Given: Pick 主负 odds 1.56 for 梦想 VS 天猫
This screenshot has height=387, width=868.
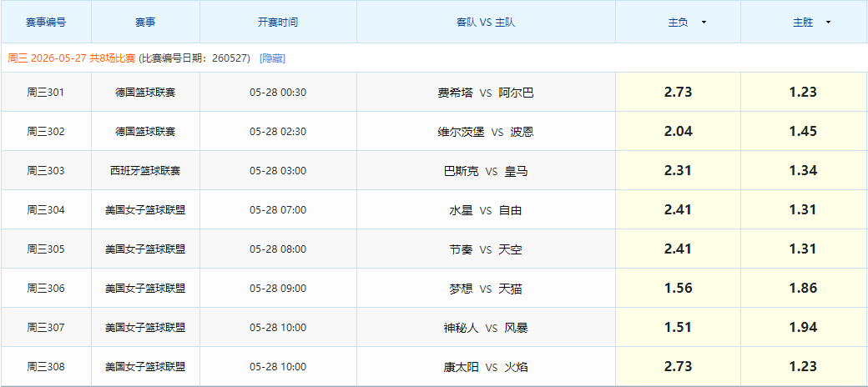Looking at the screenshot, I should (x=678, y=289).
